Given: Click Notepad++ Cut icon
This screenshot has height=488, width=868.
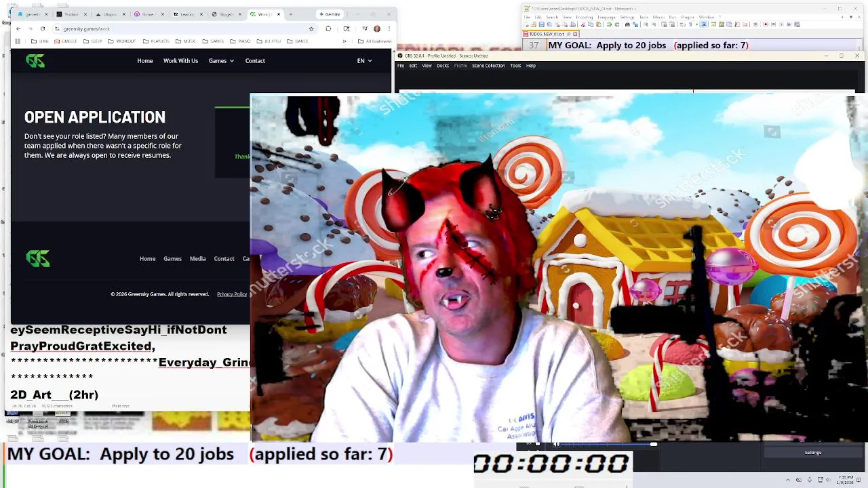Looking at the screenshot, I should tap(583, 24).
